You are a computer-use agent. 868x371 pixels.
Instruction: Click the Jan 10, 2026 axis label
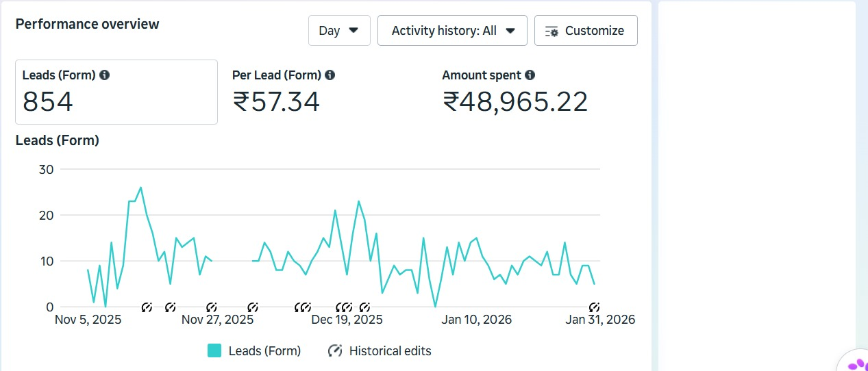[x=476, y=320]
